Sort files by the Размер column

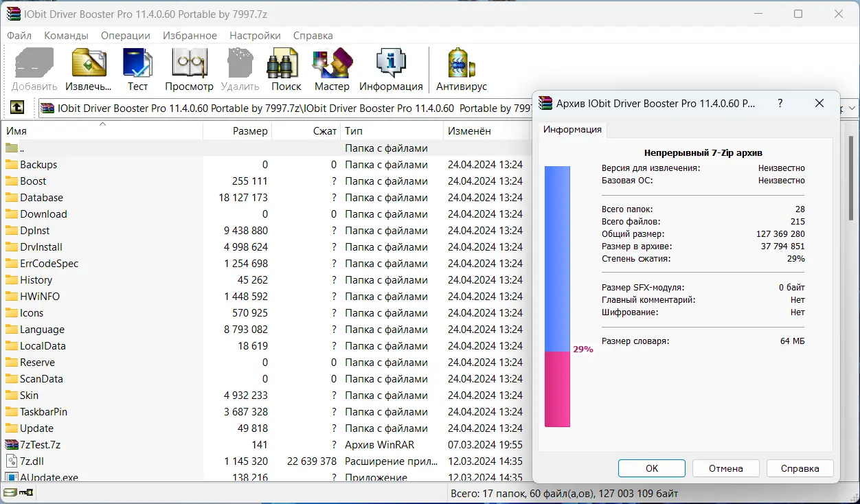[251, 130]
